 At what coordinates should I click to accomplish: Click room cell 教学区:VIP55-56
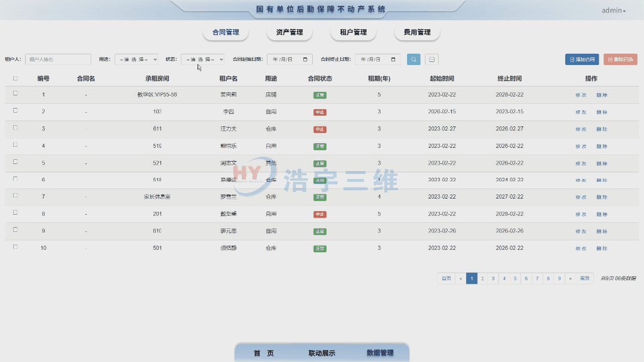point(158,94)
